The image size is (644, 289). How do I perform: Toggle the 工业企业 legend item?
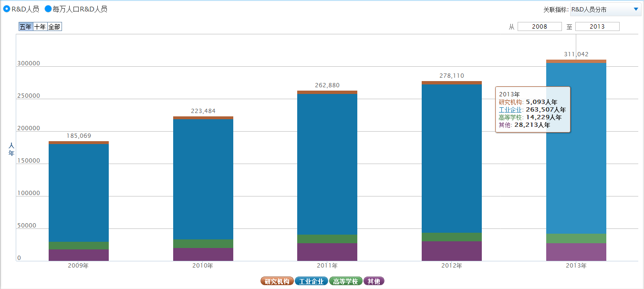[312, 281]
